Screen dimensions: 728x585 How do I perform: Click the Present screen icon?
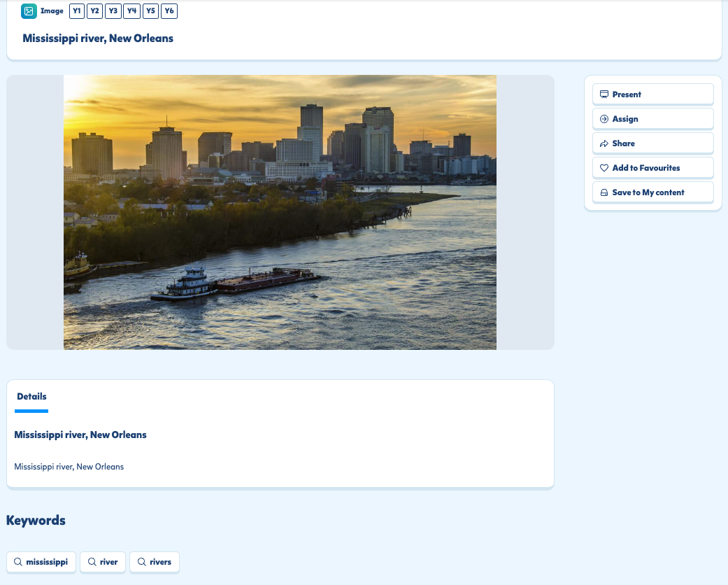tap(604, 94)
